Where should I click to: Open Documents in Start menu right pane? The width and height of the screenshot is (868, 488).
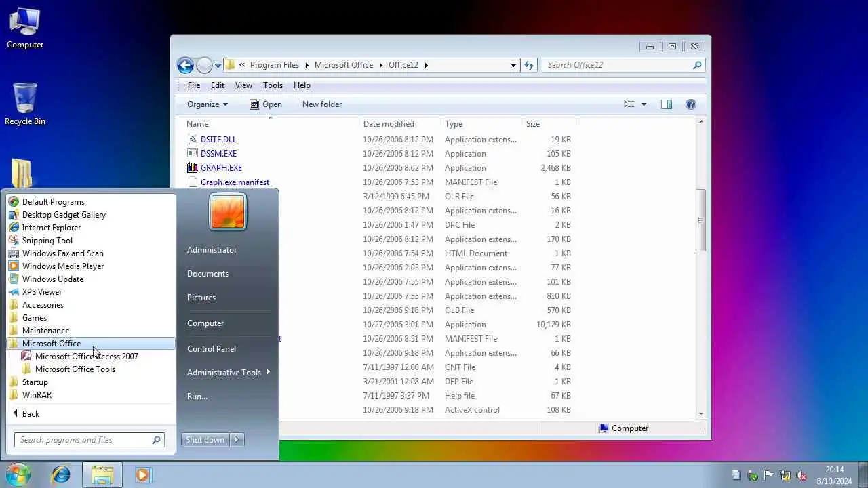coord(208,274)
